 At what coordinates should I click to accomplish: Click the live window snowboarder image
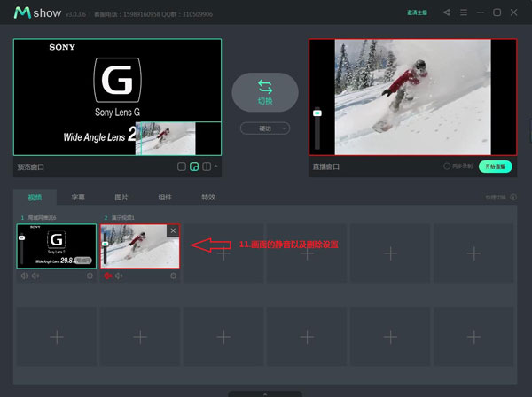412,97
